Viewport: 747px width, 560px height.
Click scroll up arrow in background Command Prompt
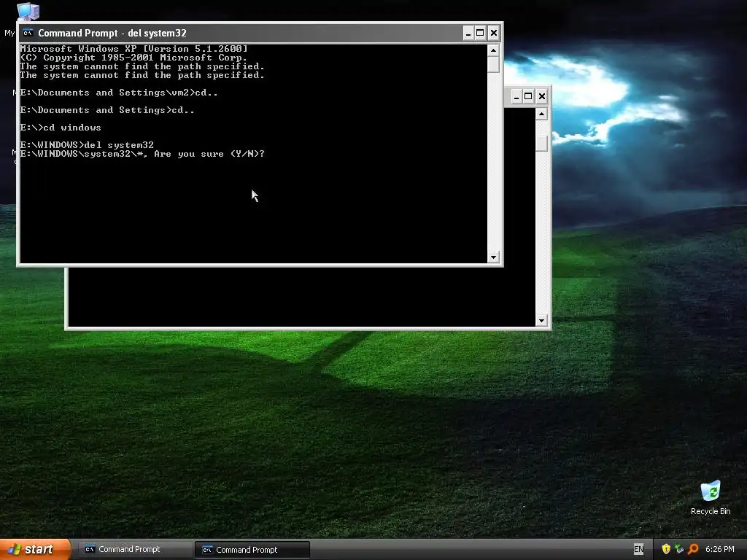[541, 114]
